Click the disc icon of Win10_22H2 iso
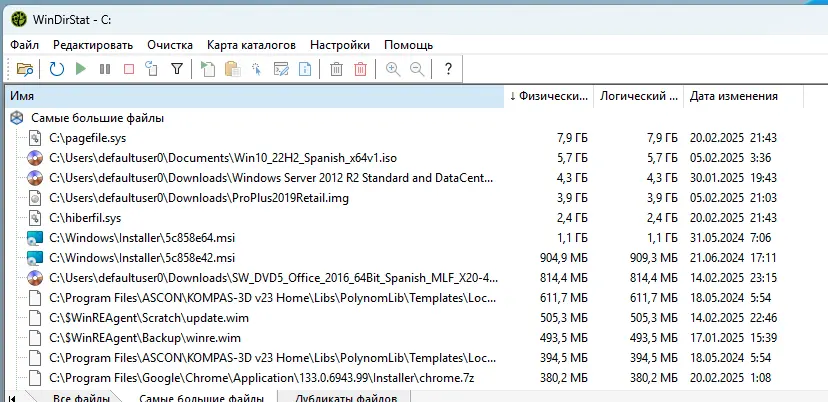Screen dimensions: 828x402 tap(35, 158)
